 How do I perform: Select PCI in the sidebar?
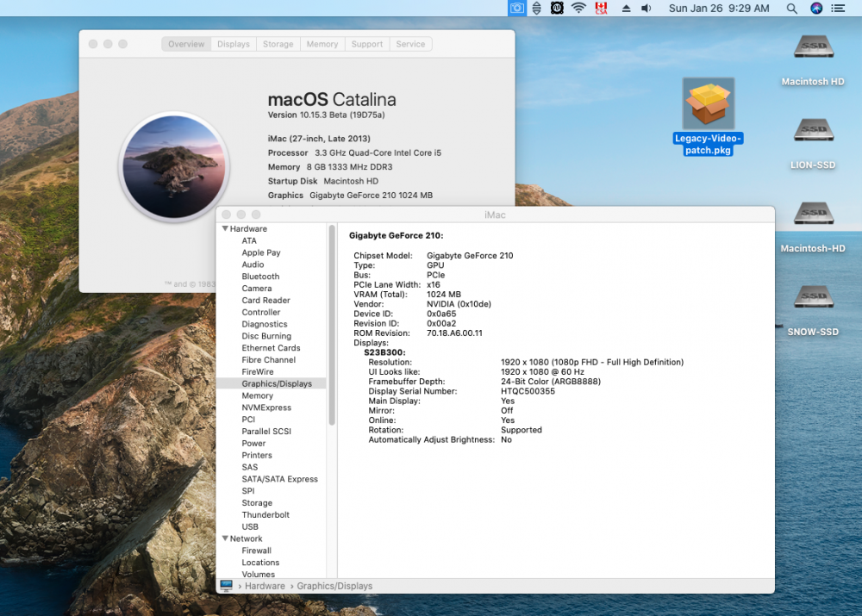pos(248,420)
